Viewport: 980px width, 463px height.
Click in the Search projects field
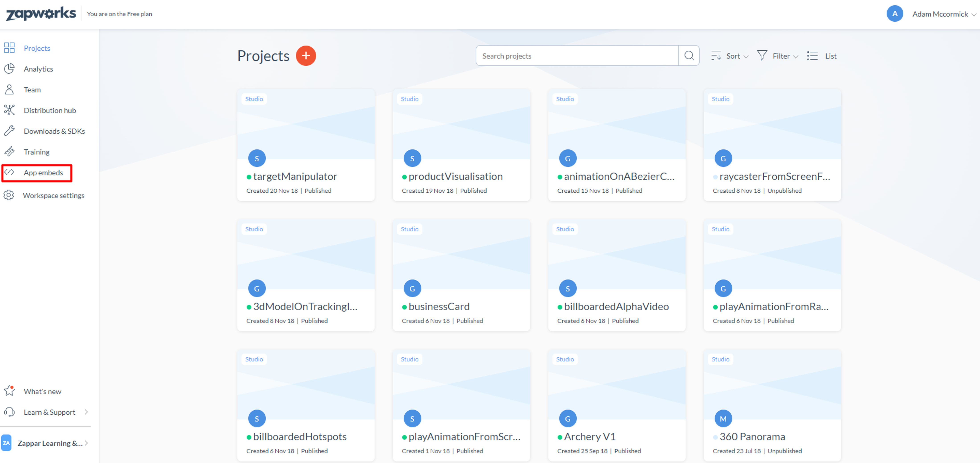pos(577,56)
